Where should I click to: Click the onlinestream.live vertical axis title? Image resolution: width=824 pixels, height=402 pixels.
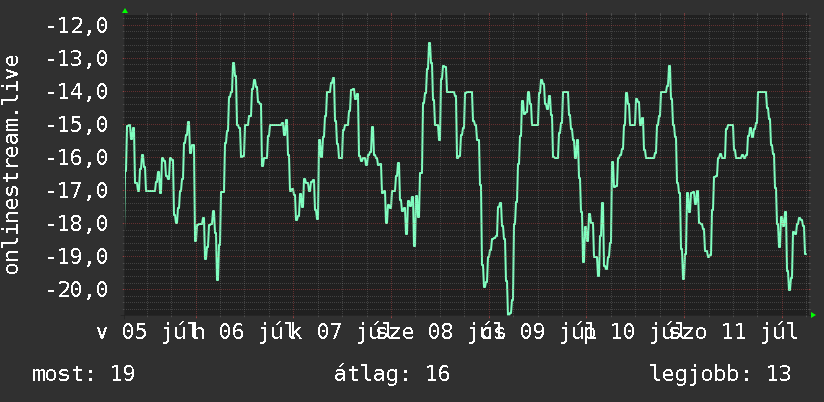(x=11, y=164)
